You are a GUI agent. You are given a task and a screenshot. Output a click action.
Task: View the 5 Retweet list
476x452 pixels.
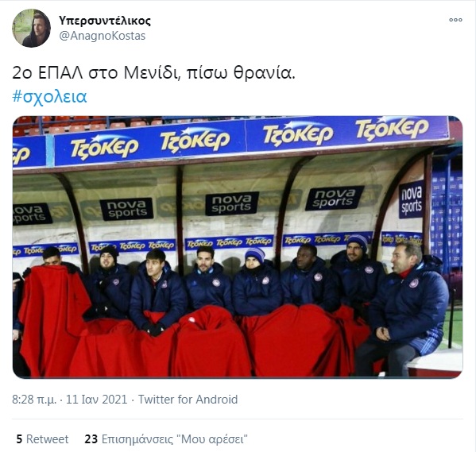(x=42, y=439)
